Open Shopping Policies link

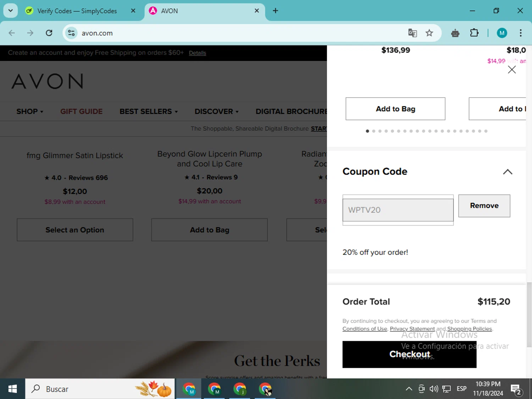[x=470, y=329]
